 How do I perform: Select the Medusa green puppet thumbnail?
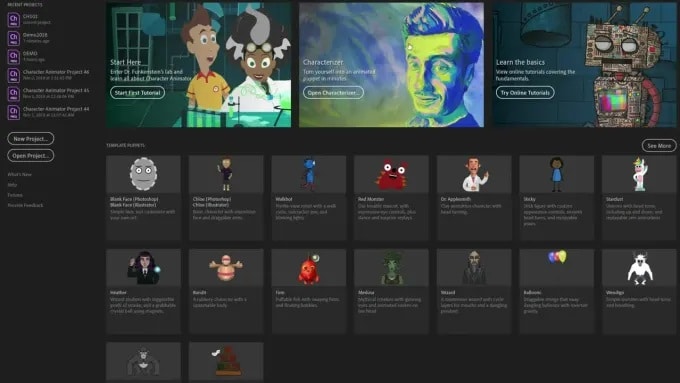tap(391, 268)
